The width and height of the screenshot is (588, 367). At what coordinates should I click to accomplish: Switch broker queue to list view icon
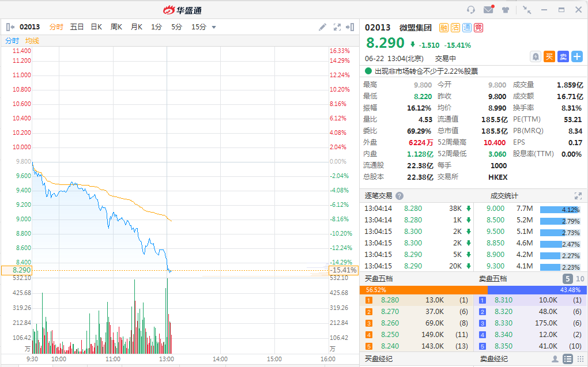pos(568,359)
